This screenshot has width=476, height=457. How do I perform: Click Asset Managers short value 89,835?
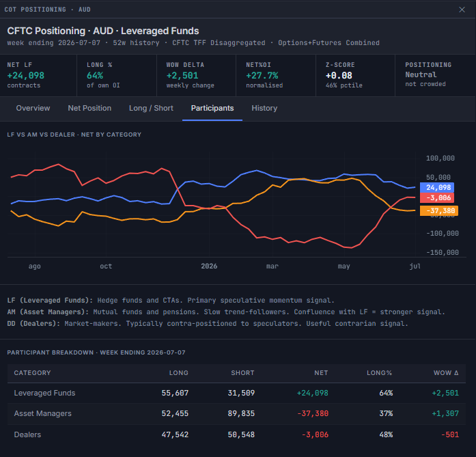click(241, 413)
